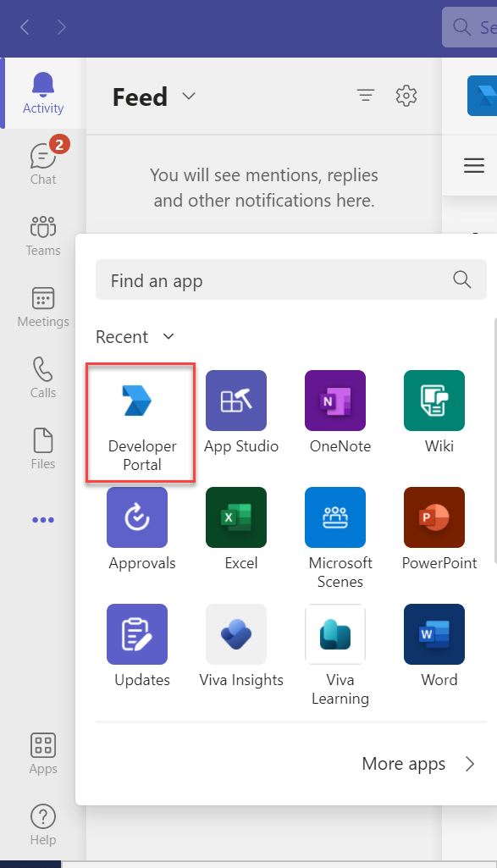Go to Teams in the sidebar
Image resolution: width=497 pixels, height=868 pixels.
pos(43,236)
